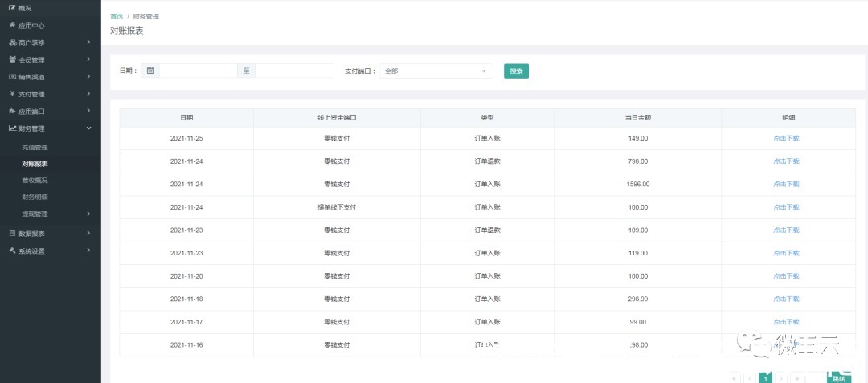Viewport: 868px width, 383px height.
Task: Go to the last page arrow
Action: tap(796, 378)
